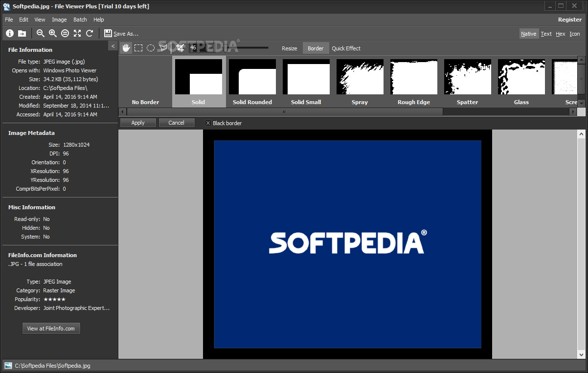Viewport: 588px width, 373px height.
Task: Click the Register link
Action: point(570,20)
